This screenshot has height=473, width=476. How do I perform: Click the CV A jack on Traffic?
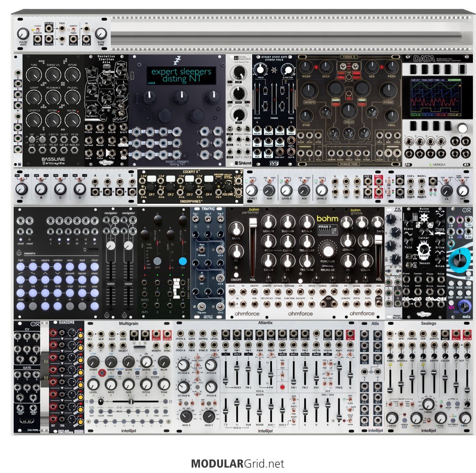(220, 250)
